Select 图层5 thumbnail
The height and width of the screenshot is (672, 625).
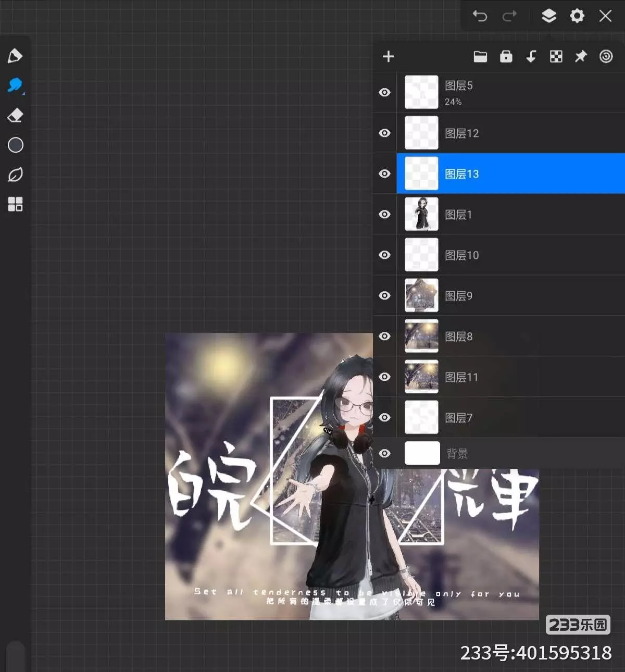point(421,92)
